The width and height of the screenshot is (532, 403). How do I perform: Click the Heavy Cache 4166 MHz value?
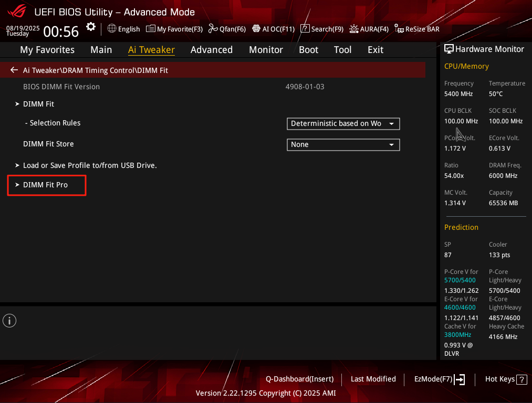pyautogui.click(x=503, y=337)
